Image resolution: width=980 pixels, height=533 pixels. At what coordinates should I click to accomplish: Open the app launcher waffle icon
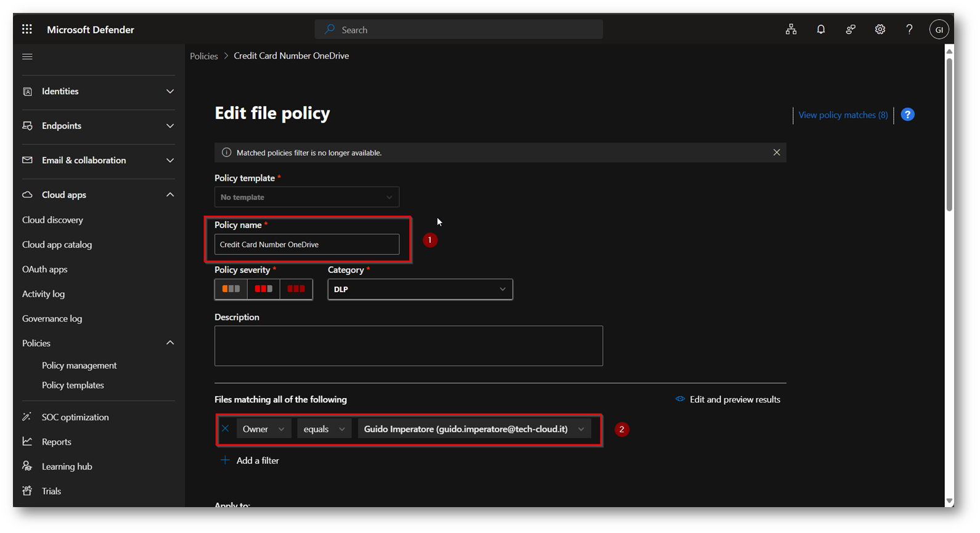click(x=27, y=29)
